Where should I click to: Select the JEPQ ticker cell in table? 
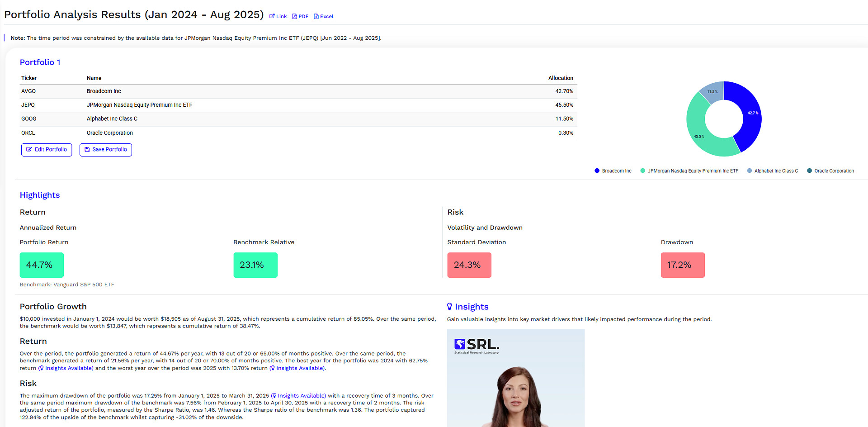[28, 105]
